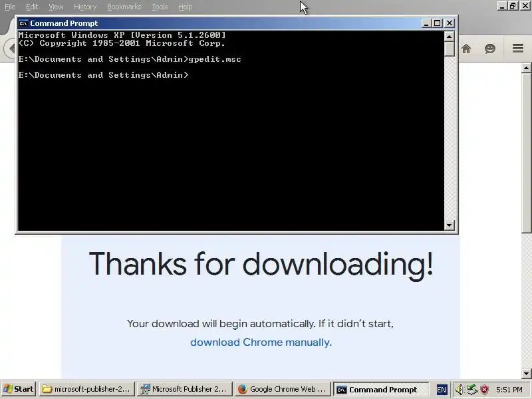Viewport: 532px width, 399px height.
Task: Switch to Google Chrome Web Firefox taskbar button
Action: click(x=282, y=389)
